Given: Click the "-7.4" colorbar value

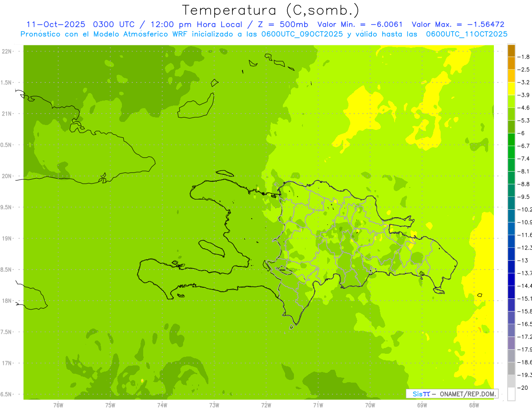Looking at the screenshot, I should (x=523, y=159).
